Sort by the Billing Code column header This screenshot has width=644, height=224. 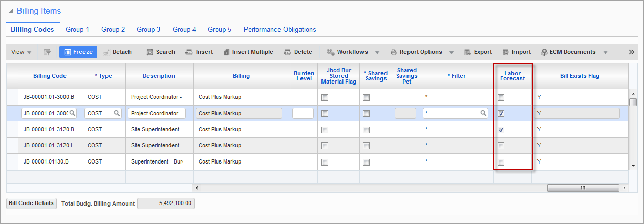[50, 76]
